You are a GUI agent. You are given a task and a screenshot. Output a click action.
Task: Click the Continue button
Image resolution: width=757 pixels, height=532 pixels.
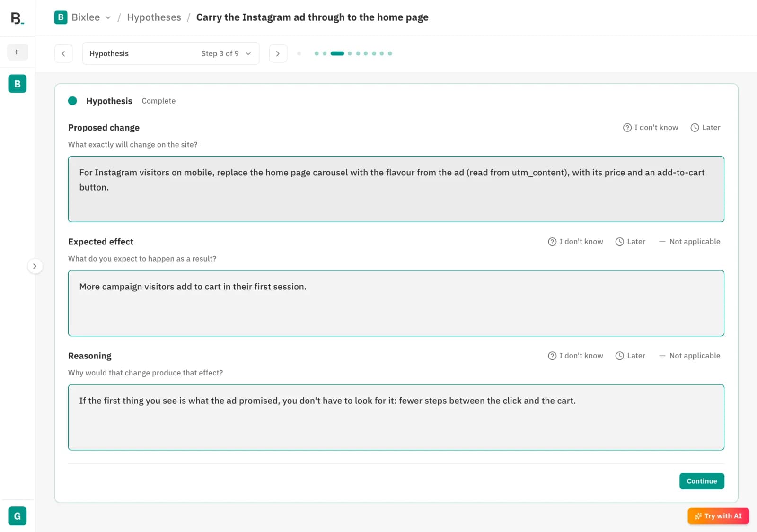[x=702, y=481]
